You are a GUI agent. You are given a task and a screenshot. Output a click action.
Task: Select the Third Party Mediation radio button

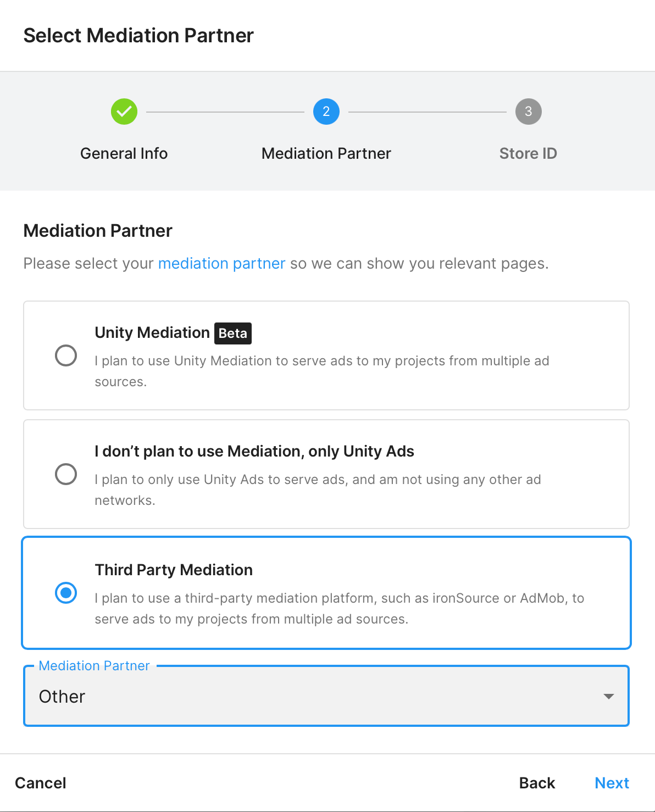point(66,593)
